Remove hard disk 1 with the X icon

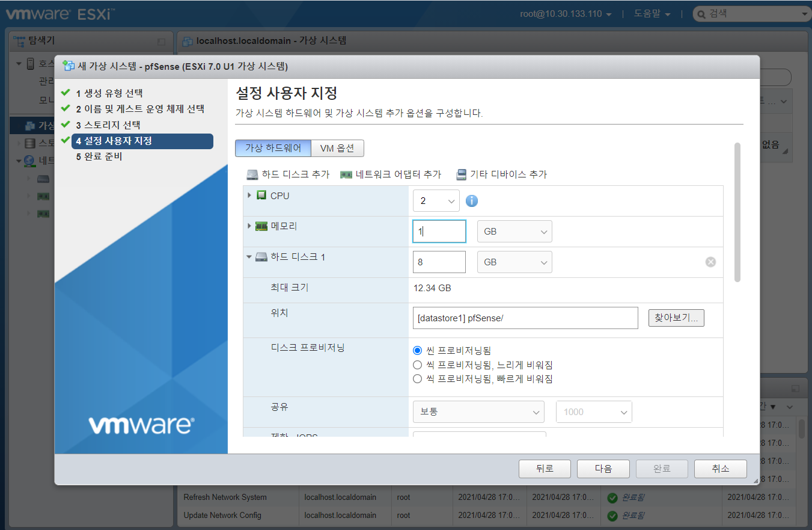tap(710, 262)
